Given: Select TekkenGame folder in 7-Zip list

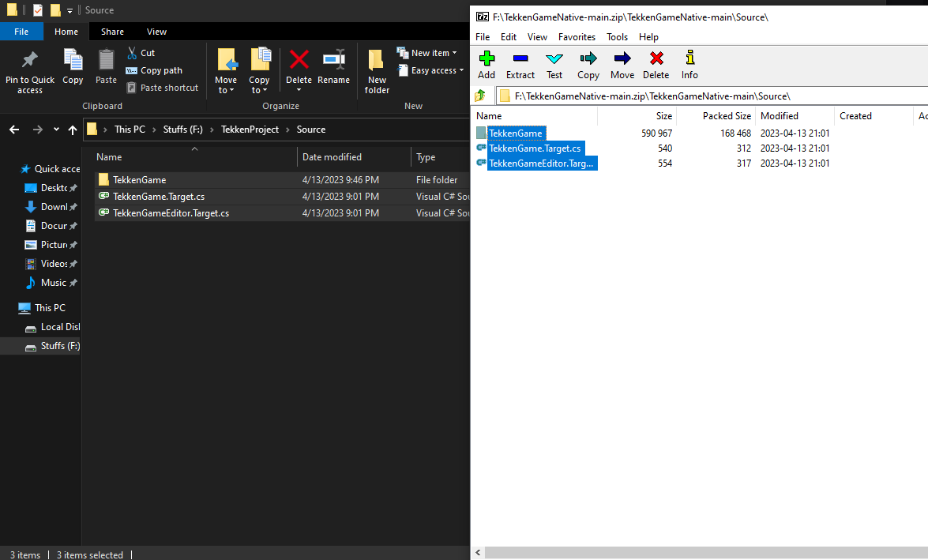Looking at the screenshot, I should pos(515,133).
